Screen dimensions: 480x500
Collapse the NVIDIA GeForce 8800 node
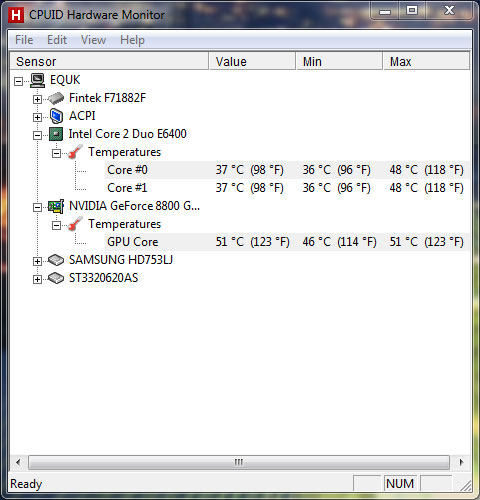coord(37,207)
